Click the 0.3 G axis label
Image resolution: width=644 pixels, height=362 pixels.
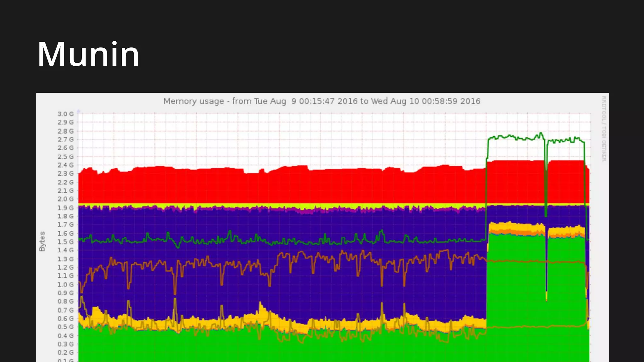65,344
